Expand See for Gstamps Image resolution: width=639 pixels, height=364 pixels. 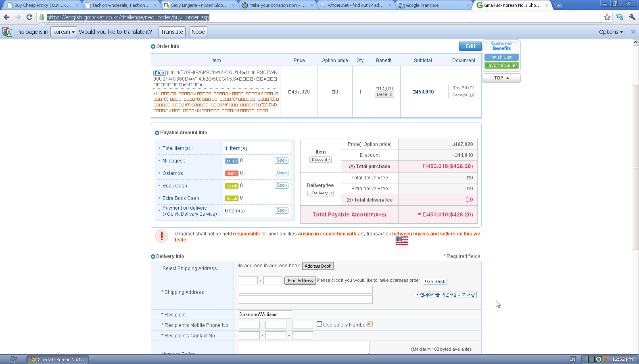point(282,173)
